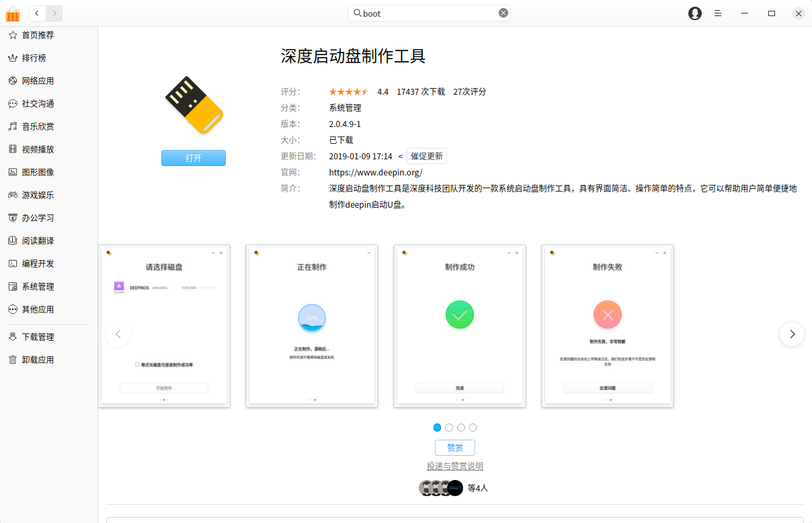
Task: Click version text 2.0.4.9-1
Action: tap(345, 124)
